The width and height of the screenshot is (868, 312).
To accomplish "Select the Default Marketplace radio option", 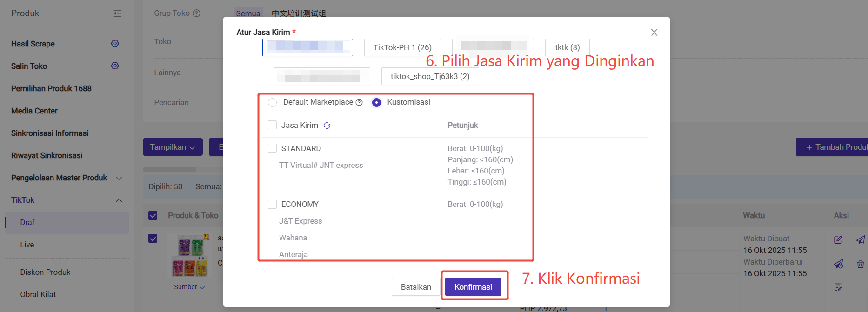I will (x=273, y=102).
